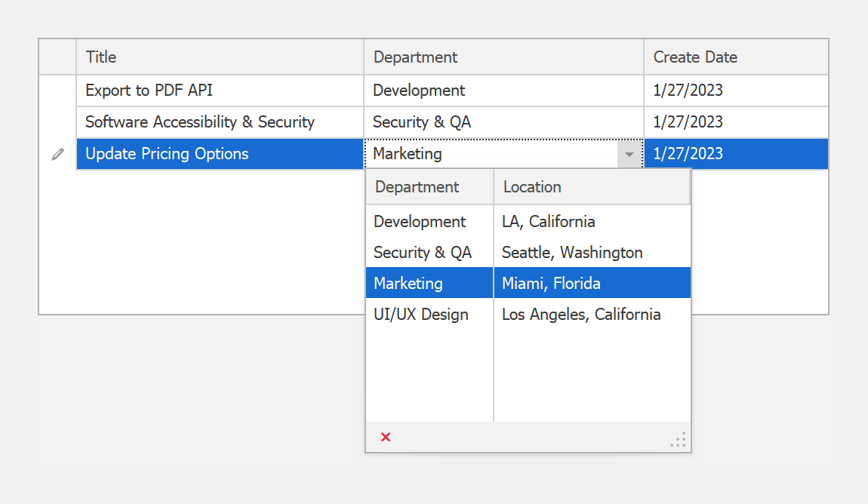
Task: Sort by the Title column header
Action: click(219, 57)
